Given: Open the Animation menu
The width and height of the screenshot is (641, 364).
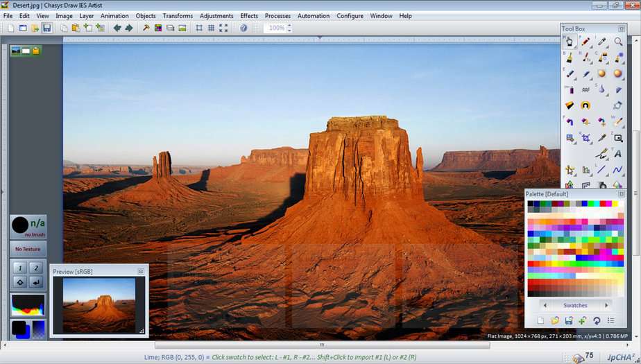Looking at the screenshot, I should click(x=114, y=15).
